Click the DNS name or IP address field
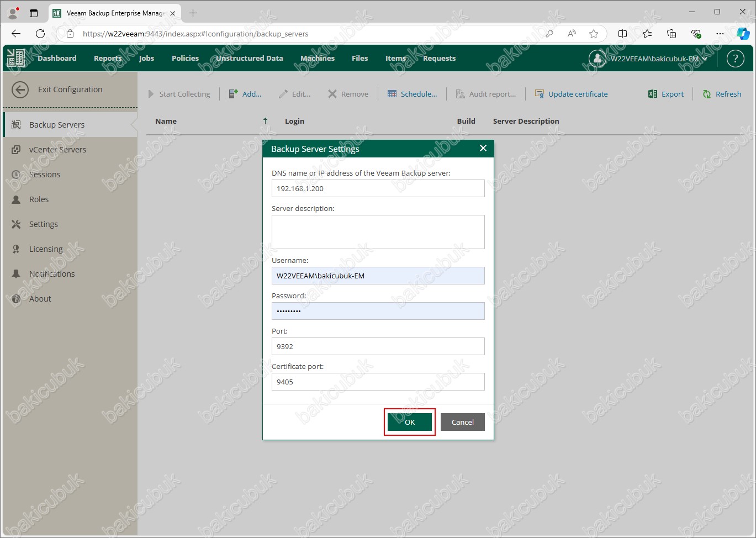 pyautogui.click(x=378, y=188)
